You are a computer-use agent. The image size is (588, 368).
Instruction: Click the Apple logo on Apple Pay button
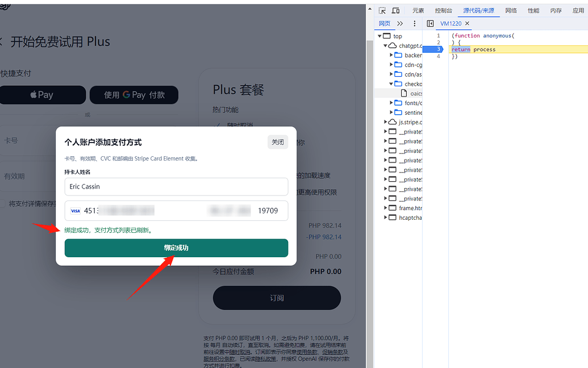click(34, 94)
